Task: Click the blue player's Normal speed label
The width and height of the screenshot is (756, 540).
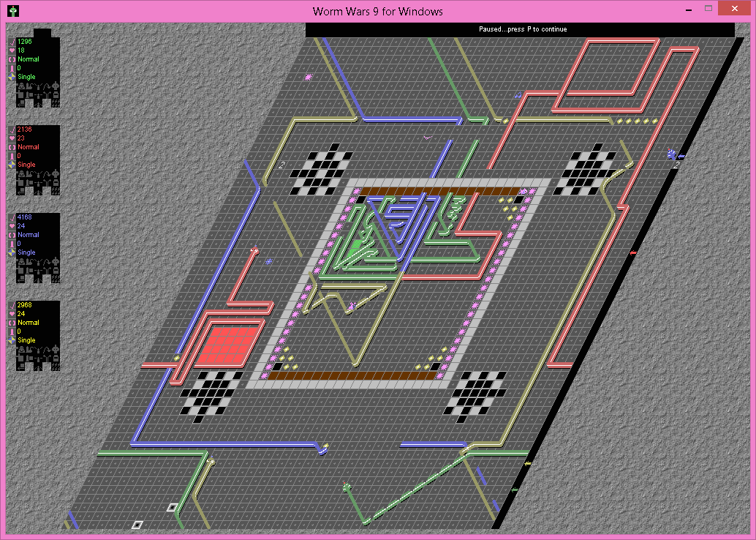Action: (29, 235)
